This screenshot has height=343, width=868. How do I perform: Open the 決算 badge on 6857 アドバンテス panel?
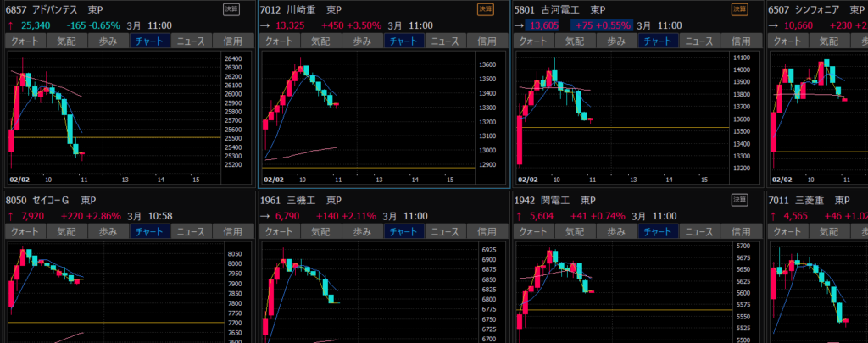pyautogui.click(x=231, y=9)
